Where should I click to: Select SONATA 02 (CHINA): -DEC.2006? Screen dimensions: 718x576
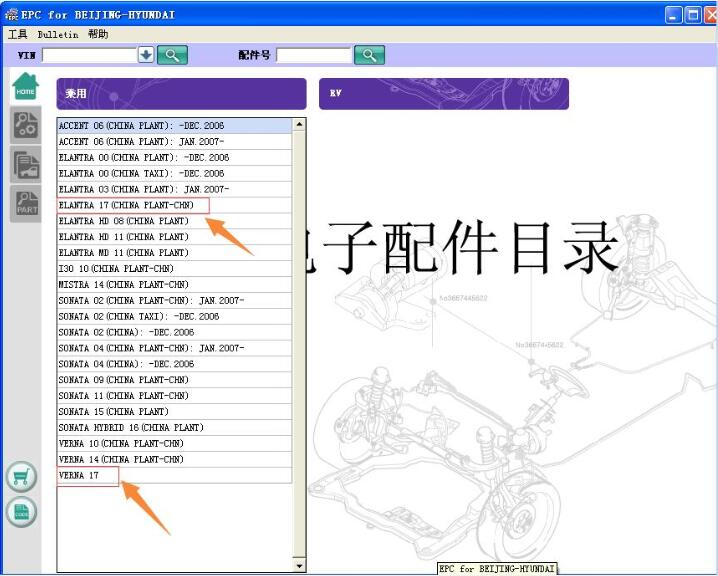pos(174,332)
